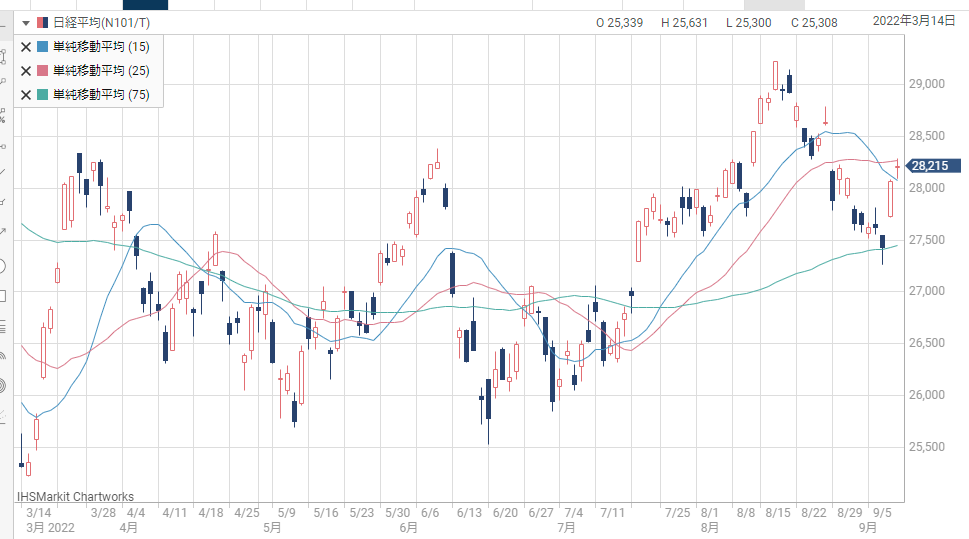The image size is (969, 539).
Task: Activate the fan arcs drawing tool
Action: point(3,355)
